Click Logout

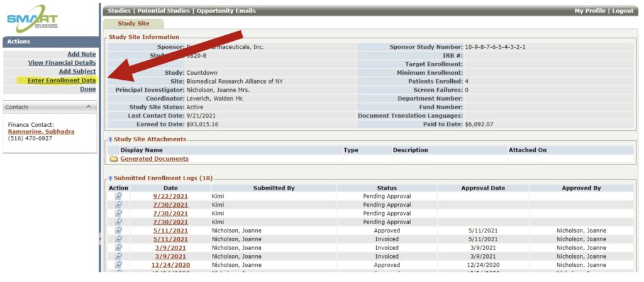(623, 11)
